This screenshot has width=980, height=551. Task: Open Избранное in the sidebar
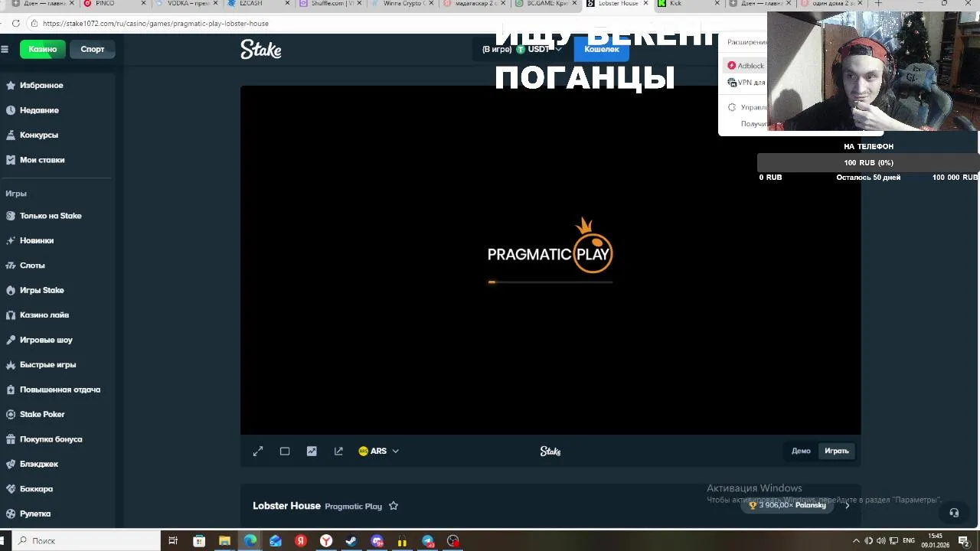(x=41, y=85)
